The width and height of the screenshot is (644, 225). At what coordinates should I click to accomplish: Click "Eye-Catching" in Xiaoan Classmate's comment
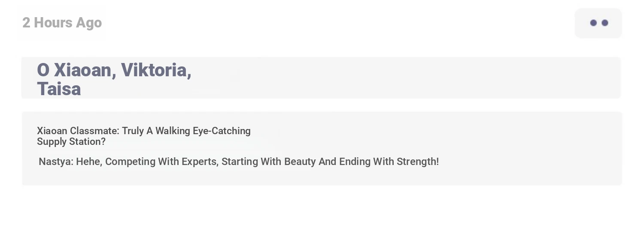pos(222,131)
